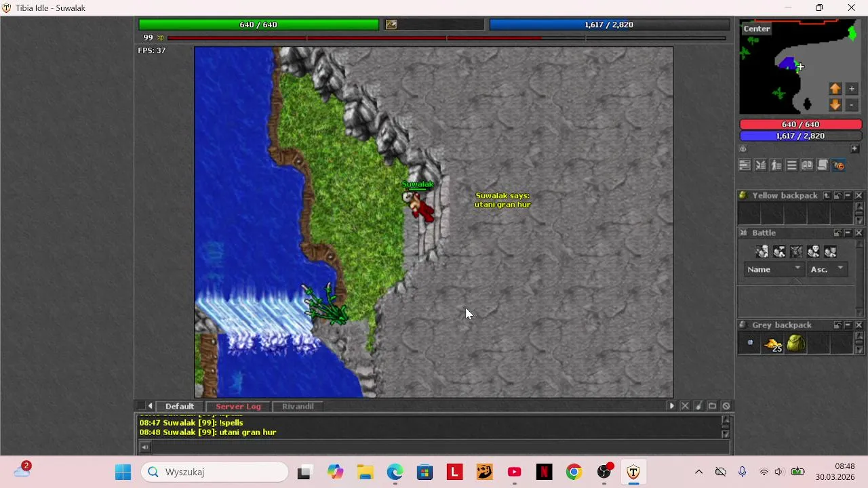Viewport: 868px width, 488px height.
Task: Toggle the third Battle filter icon (monsters)
Action: tap(796, 251)
